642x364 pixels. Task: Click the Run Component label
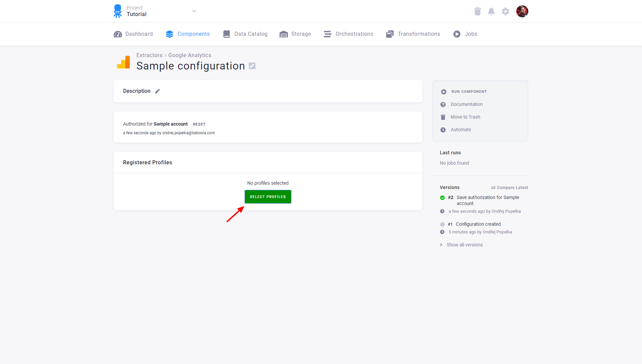click(x=469, y=92)
